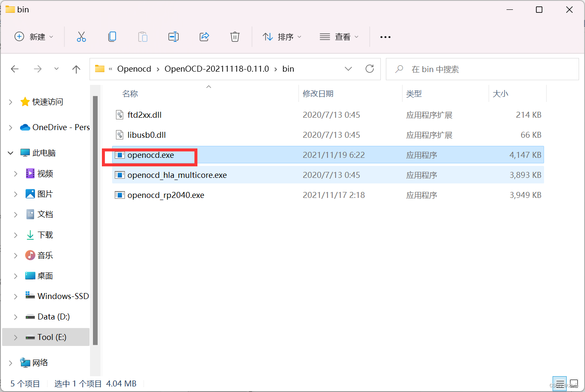This screenshot has height=392, width=585.
Task: Click the Share icon in toolbar
Action: 204,37
